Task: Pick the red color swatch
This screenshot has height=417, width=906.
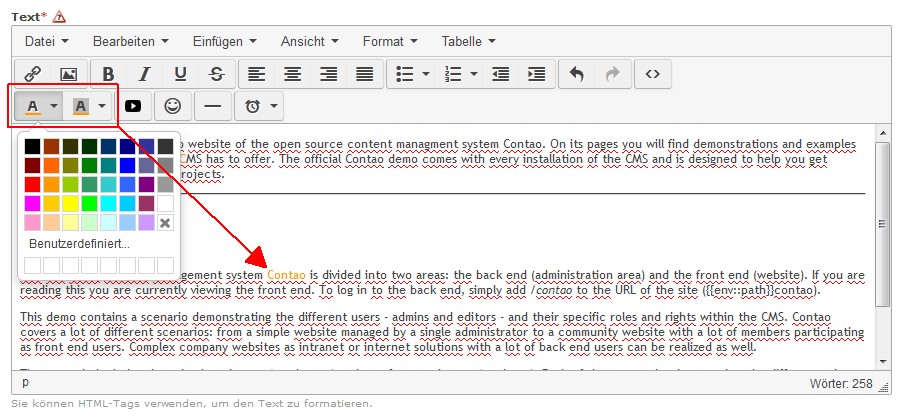Action: coord(32,184)
